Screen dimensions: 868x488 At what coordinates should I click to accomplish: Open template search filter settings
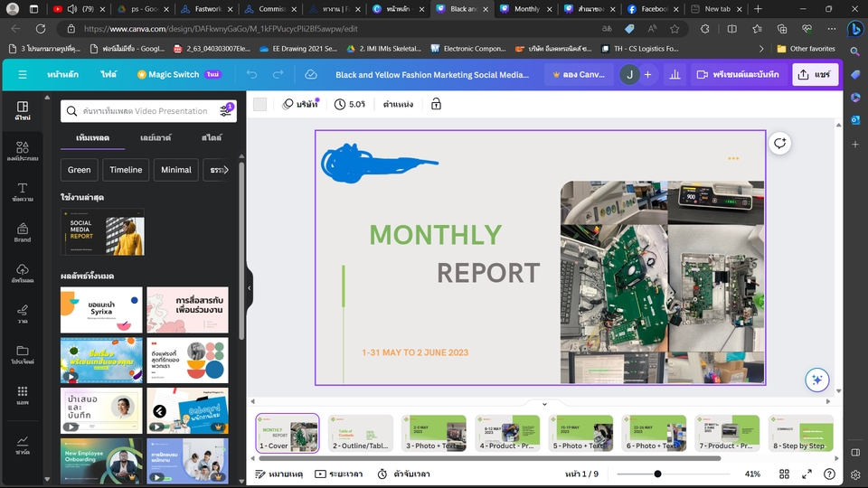point(226,110)
